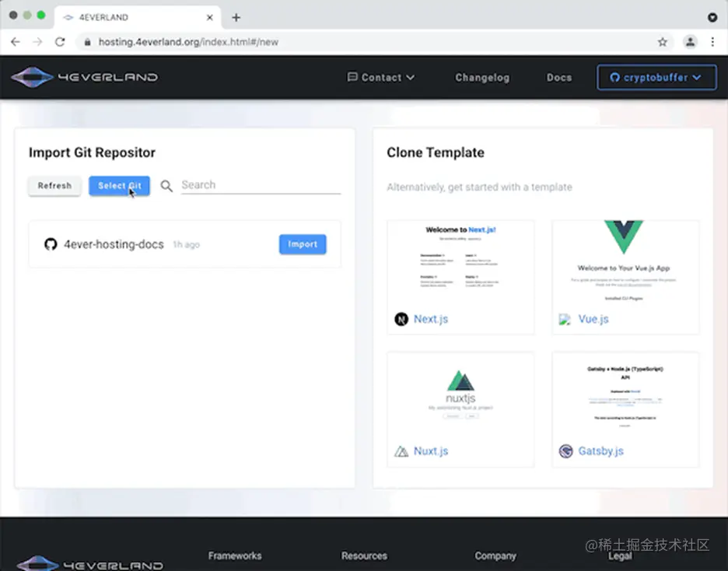Screen dimensions: 728x571
Task: Bookmark this page with the star icon
Action: (663, 42)
